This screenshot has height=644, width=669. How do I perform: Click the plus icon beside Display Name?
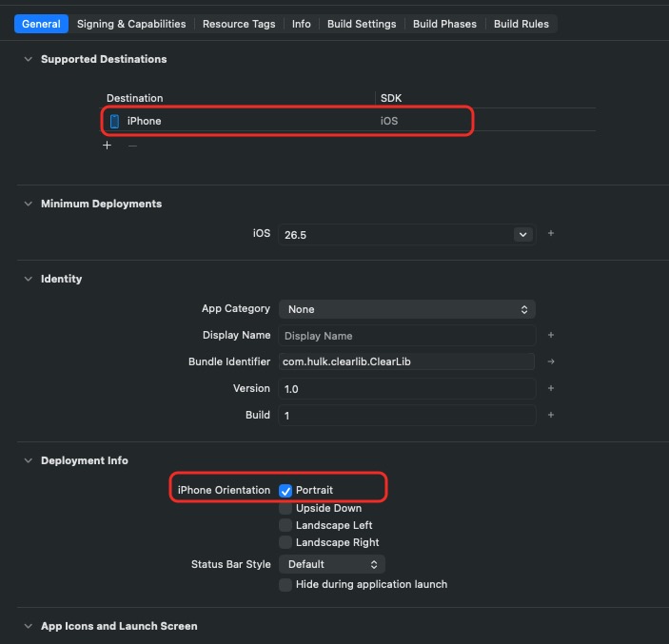[x=551, y=335]
